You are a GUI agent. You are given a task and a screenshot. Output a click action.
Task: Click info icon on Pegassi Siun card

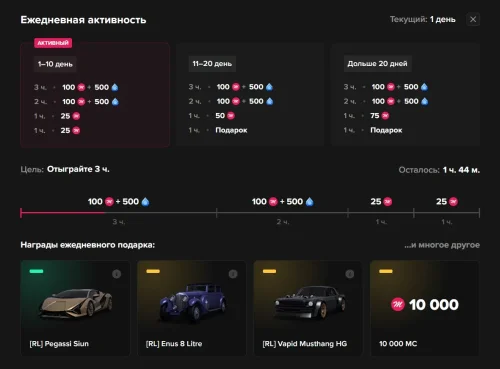(116, 274)
